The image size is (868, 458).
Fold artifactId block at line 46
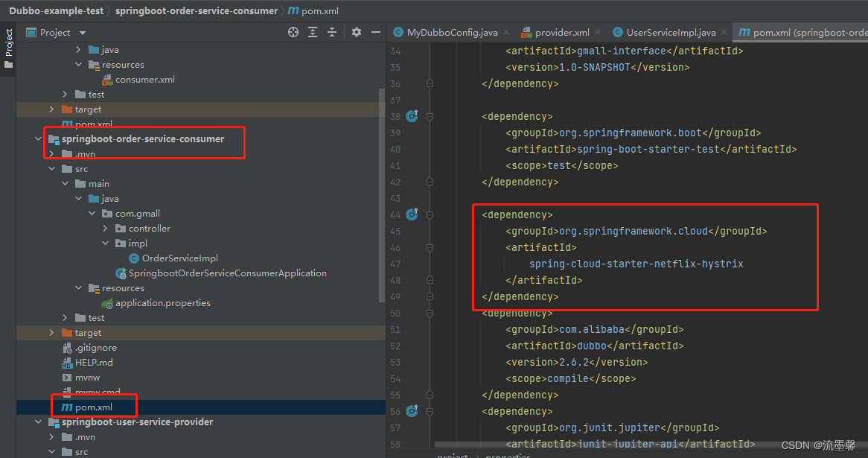coord(430,247)
